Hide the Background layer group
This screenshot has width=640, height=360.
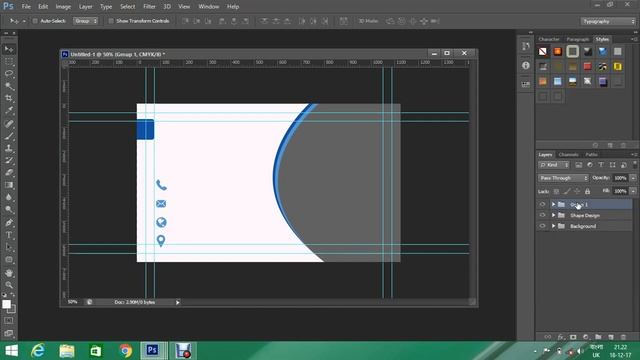click(542, 226)
